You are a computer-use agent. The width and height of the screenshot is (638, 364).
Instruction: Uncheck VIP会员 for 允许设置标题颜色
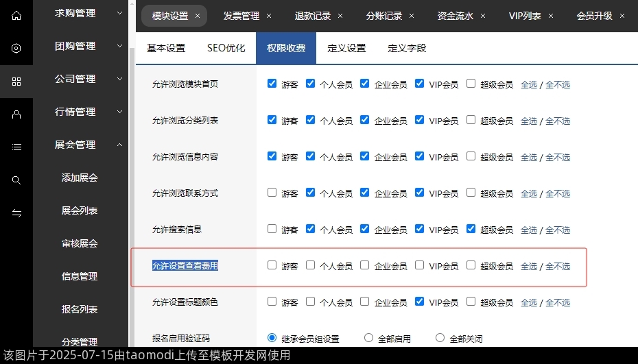(420, 301)
